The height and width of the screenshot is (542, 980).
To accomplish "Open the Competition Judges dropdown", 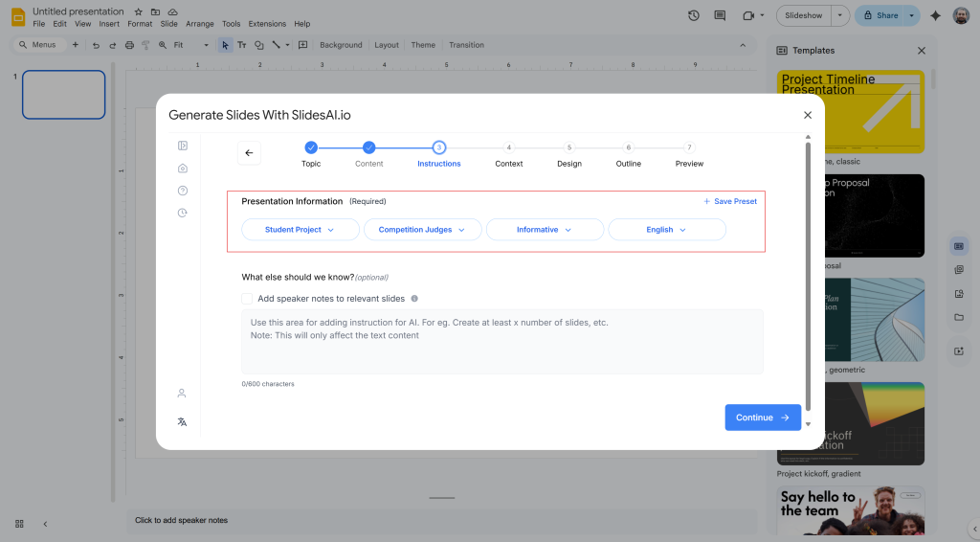I will coord(422,230).
